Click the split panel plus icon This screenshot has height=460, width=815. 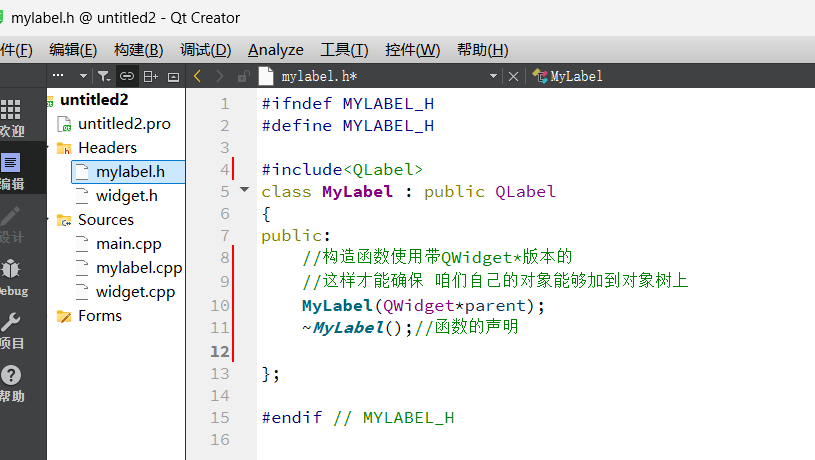(150, 76)
